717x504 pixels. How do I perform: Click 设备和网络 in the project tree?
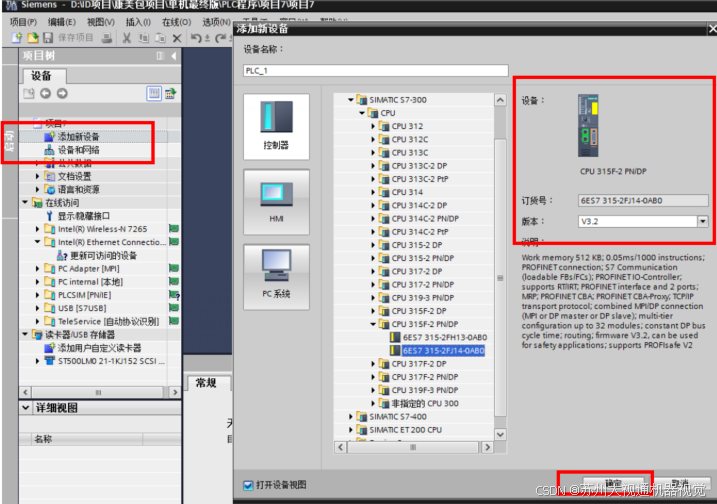click(x=78, y=150)
